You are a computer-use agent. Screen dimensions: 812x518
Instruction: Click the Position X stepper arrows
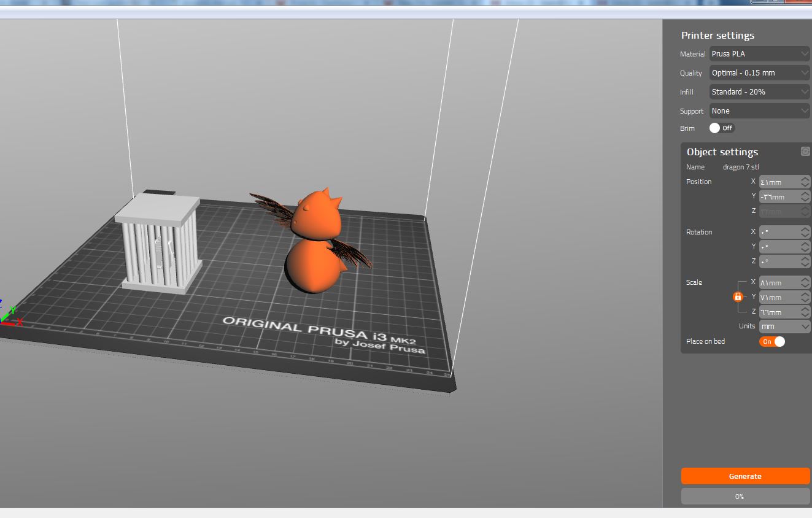[x=805, y=182]
